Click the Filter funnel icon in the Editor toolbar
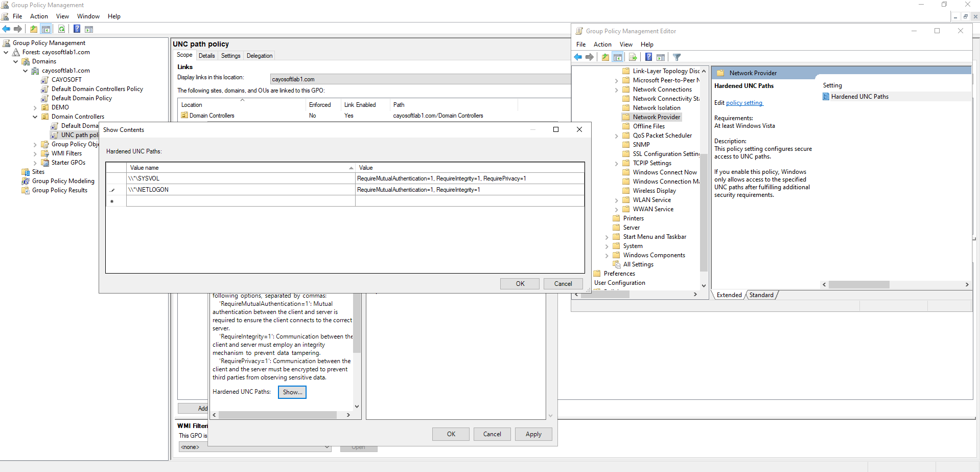This screenshot has width=980, height=472. coord(676,57)
